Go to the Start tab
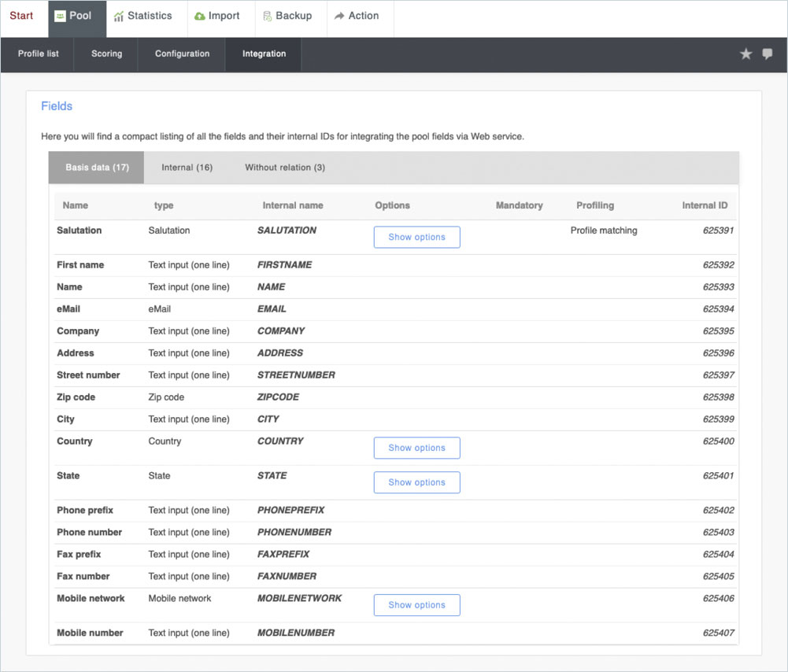Viewport: 788px width, 672px height. (x=22, y=17)
